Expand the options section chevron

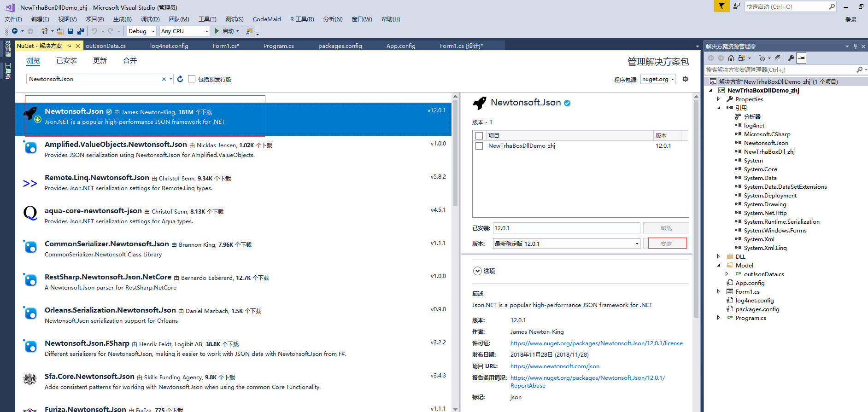click(477, 271)
